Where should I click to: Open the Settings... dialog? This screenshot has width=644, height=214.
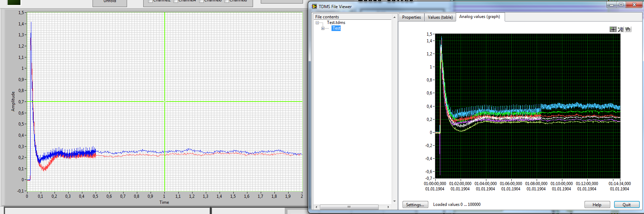[x=415, y=205]
